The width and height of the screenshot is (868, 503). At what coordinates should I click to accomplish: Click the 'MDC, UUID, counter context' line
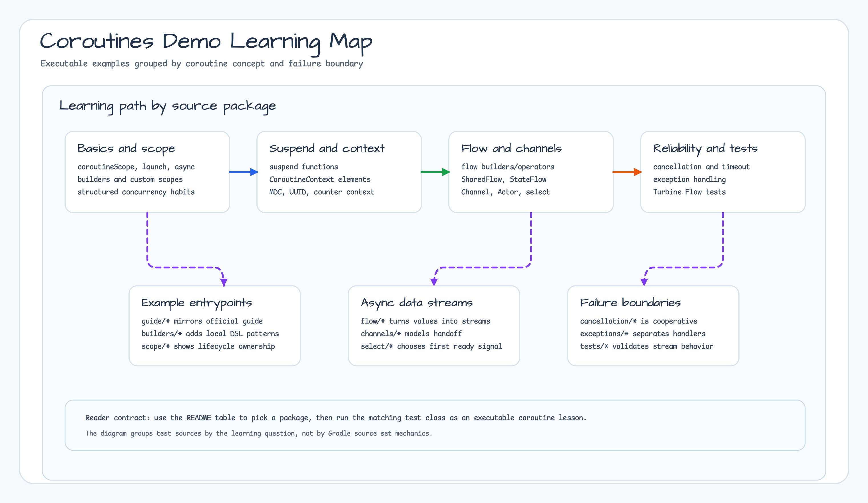[x=322, y=192]
